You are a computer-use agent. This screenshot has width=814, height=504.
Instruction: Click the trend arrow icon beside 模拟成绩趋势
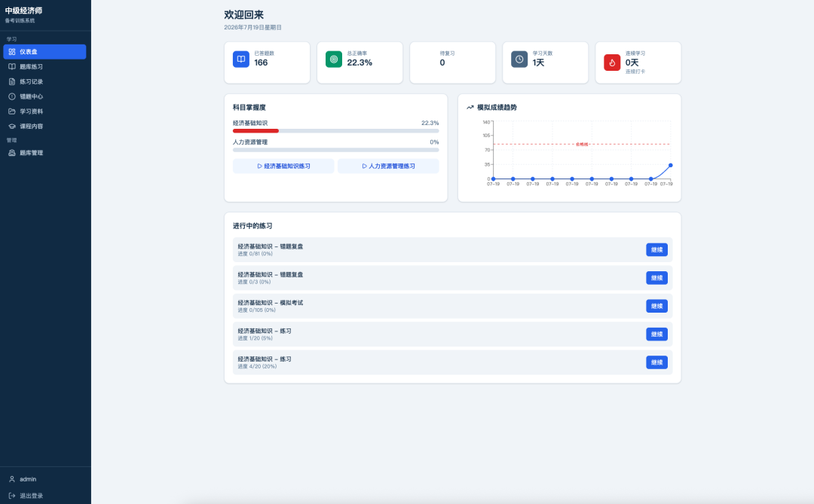tap(470, 108)
